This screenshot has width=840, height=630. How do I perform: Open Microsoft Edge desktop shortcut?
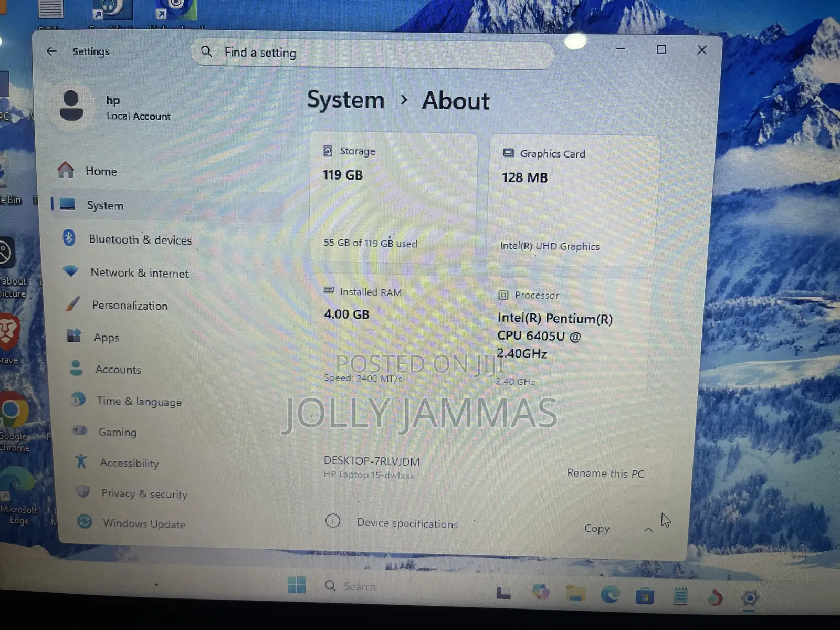17,495
